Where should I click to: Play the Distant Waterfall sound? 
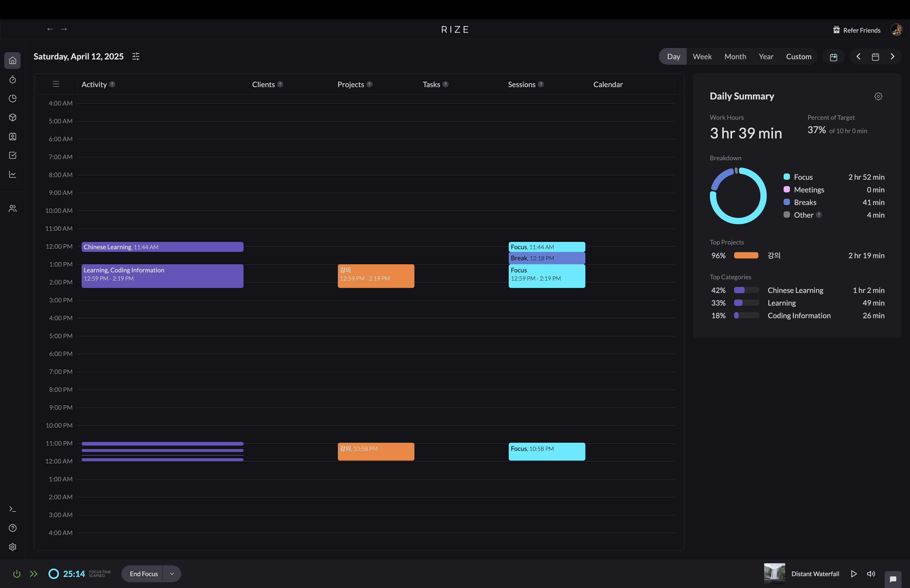tap(853, 574)
